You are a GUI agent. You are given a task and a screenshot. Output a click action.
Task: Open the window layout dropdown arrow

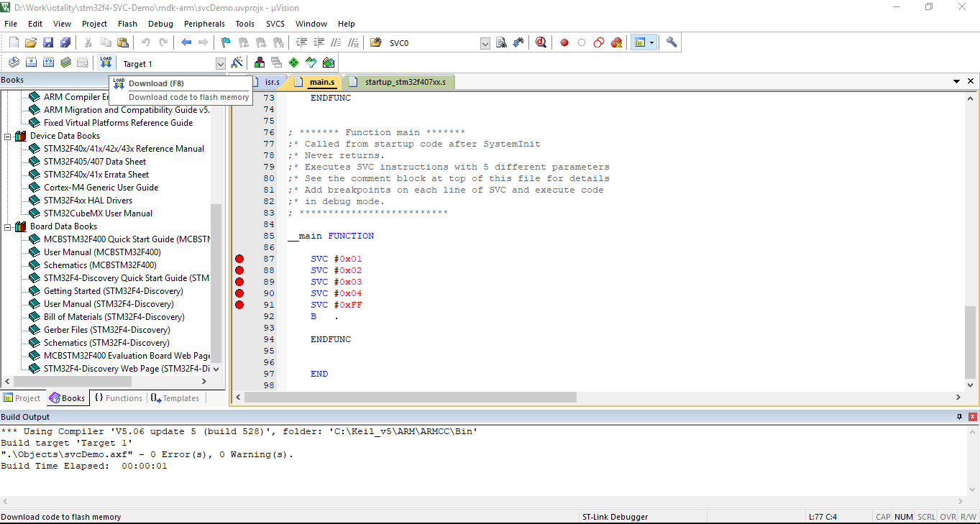click(x=652, y=43)
